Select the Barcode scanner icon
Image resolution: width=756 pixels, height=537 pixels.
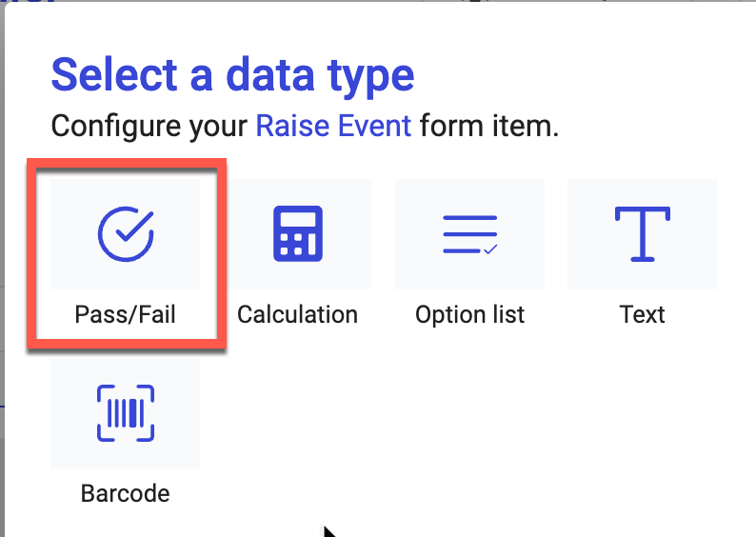click(126, 413)
